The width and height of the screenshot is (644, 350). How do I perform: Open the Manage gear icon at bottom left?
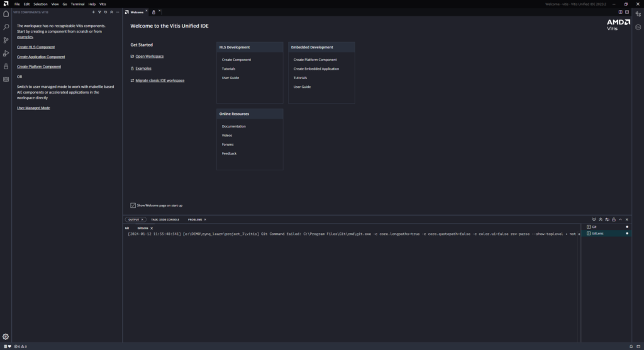(x=6, y=336)
